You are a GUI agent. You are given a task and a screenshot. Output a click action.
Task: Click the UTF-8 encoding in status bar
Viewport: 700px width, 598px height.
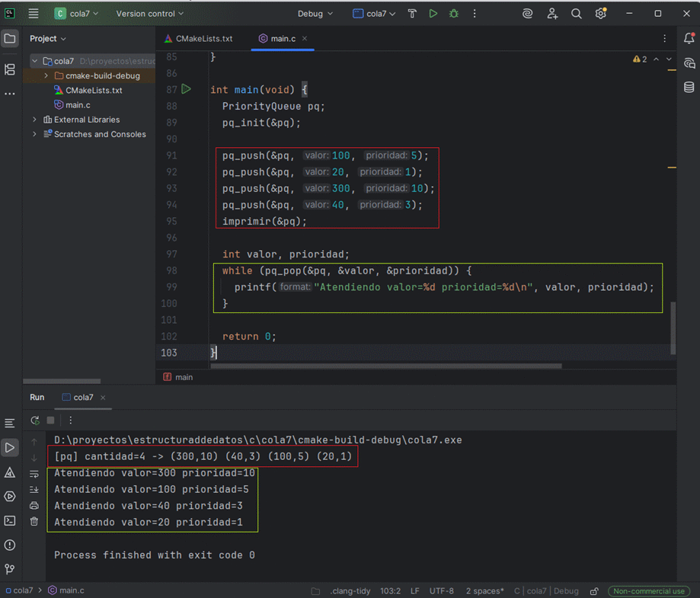(x=441, y=591)
